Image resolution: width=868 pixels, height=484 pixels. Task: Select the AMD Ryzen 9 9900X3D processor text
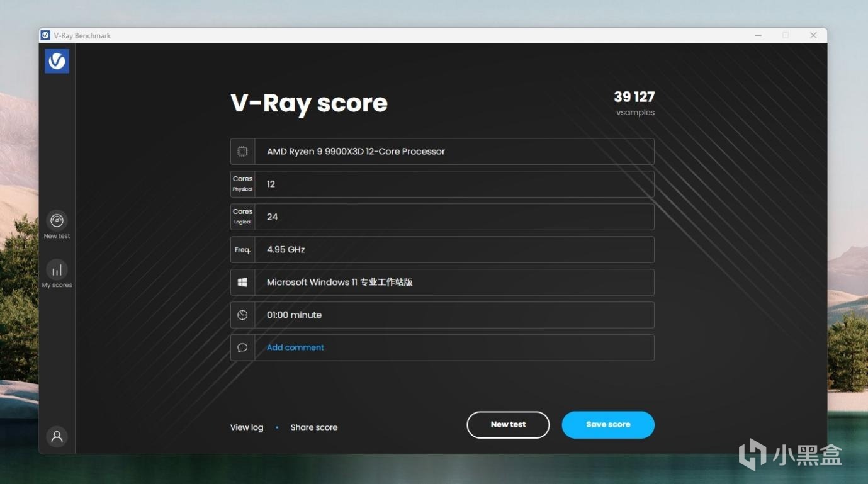coord(356,152)
